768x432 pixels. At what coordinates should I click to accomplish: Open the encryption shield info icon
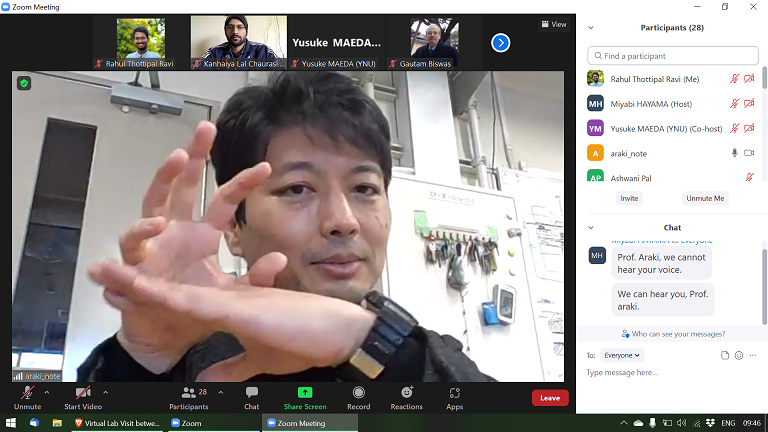pyautogui.click(x=24, y=83)
